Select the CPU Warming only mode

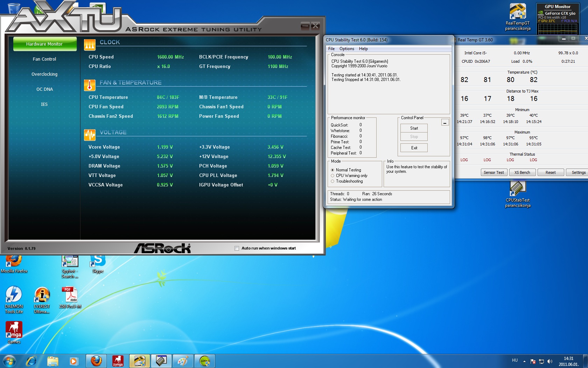point(332,176)
